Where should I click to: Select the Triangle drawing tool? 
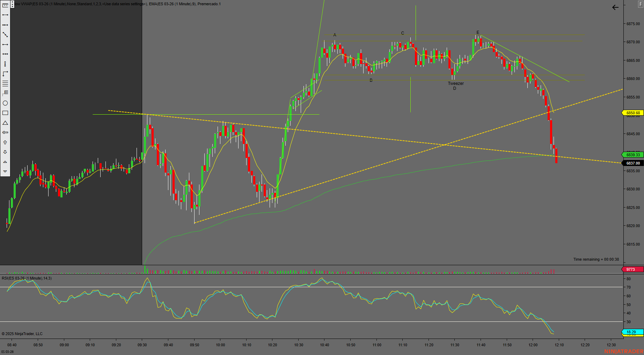tap(5, 123)
